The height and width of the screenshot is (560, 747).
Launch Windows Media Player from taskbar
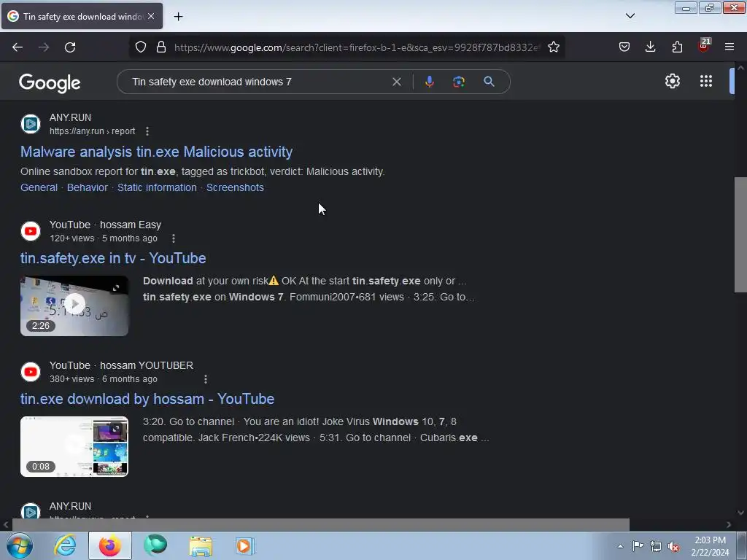point(245,545)
